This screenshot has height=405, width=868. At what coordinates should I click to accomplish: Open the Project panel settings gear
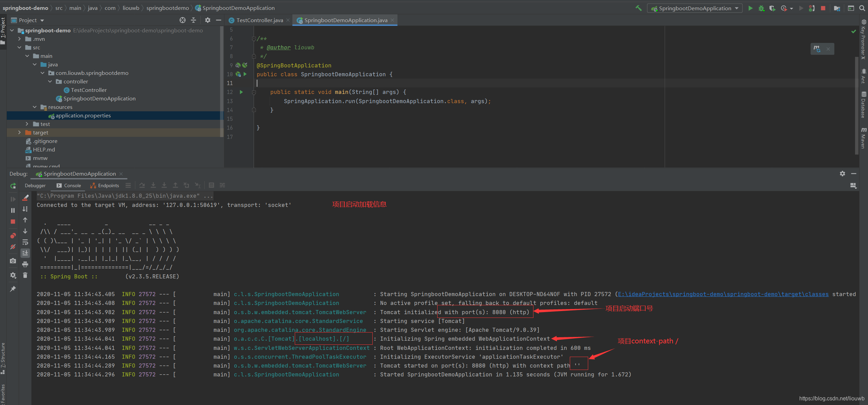point(208,20)
